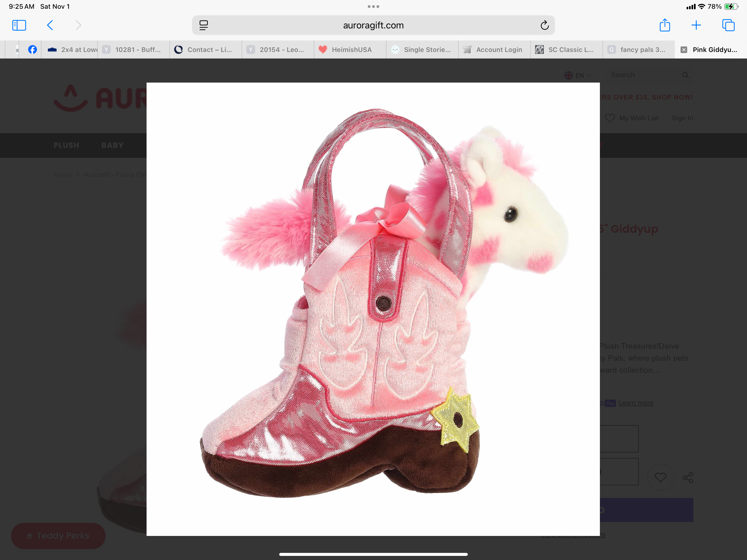Add a new tab with plus icon
Screen dimensions: 747x560
point(696,25)
